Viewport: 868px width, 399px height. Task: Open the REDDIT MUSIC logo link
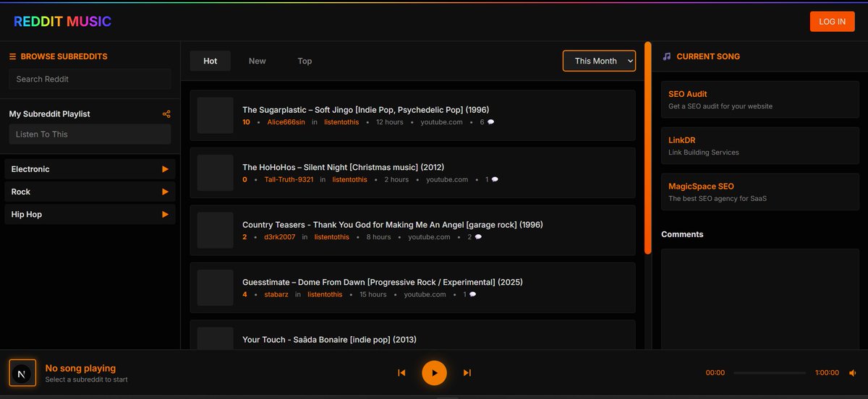(x=62, y=22)
